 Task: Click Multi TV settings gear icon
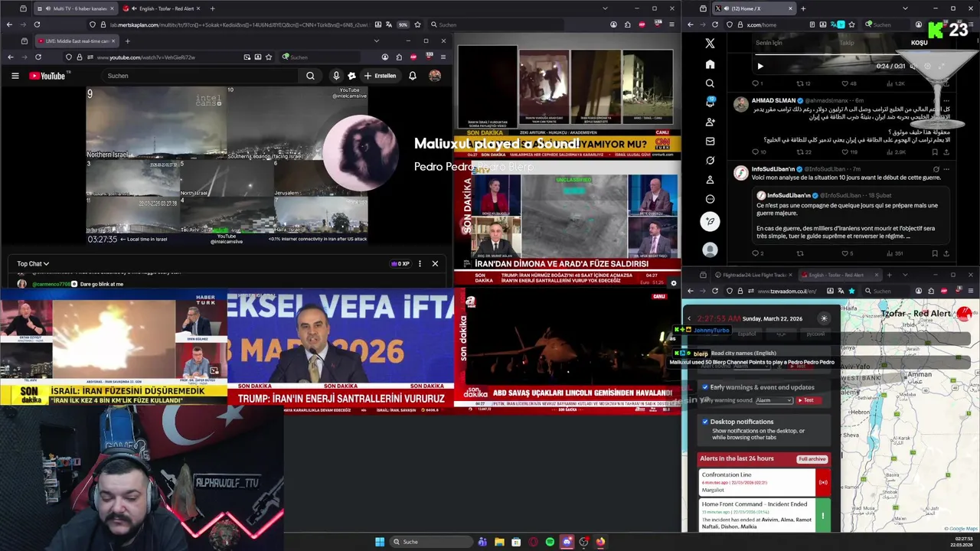tap(674, 283)
